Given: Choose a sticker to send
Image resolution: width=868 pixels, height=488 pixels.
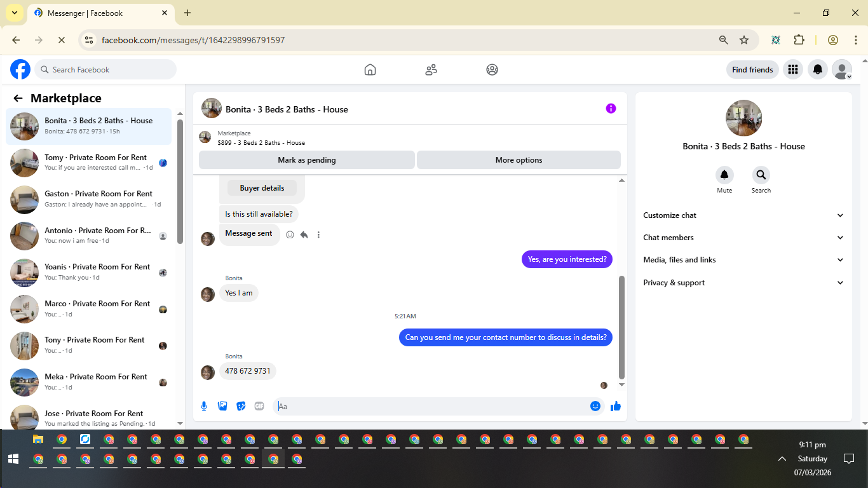Looking at the screenshot, I should pos(241,406).
